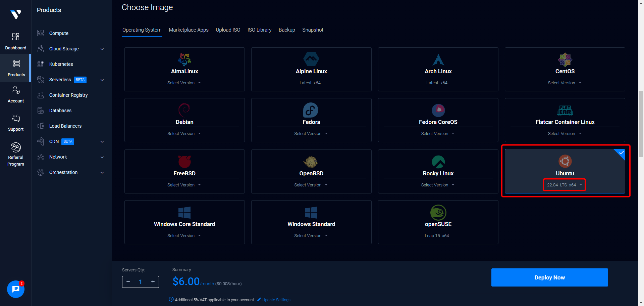The width and height of the screenshot is (644, 306).
Task: Switch to the Marketplace Apps tab
Action: pyautogui.click(x=189, y=30)
